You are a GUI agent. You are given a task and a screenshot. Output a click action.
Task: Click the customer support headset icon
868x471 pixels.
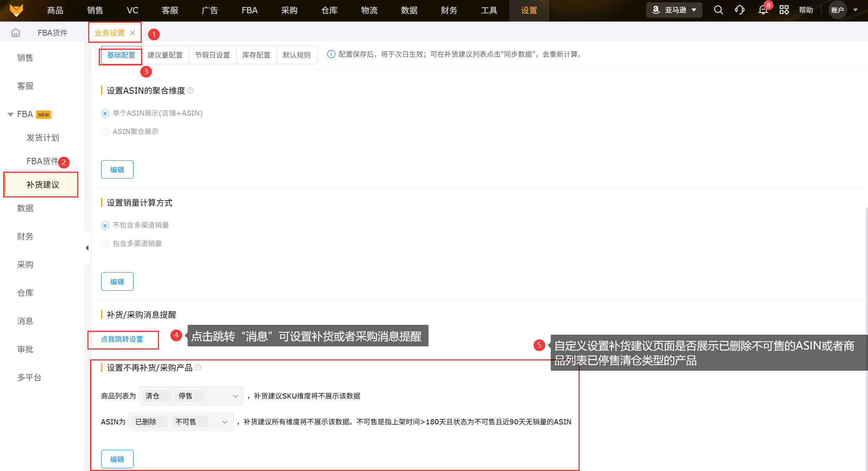point(739,10)
